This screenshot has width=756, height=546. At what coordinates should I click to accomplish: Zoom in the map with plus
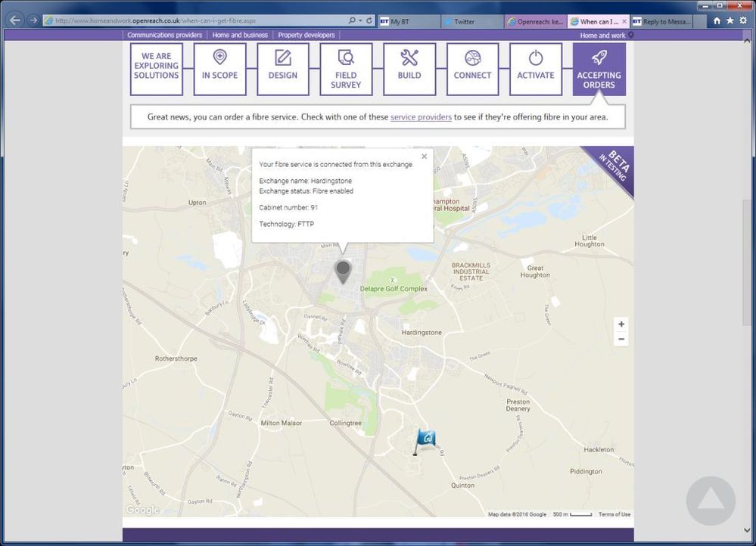tap(621, 324)
